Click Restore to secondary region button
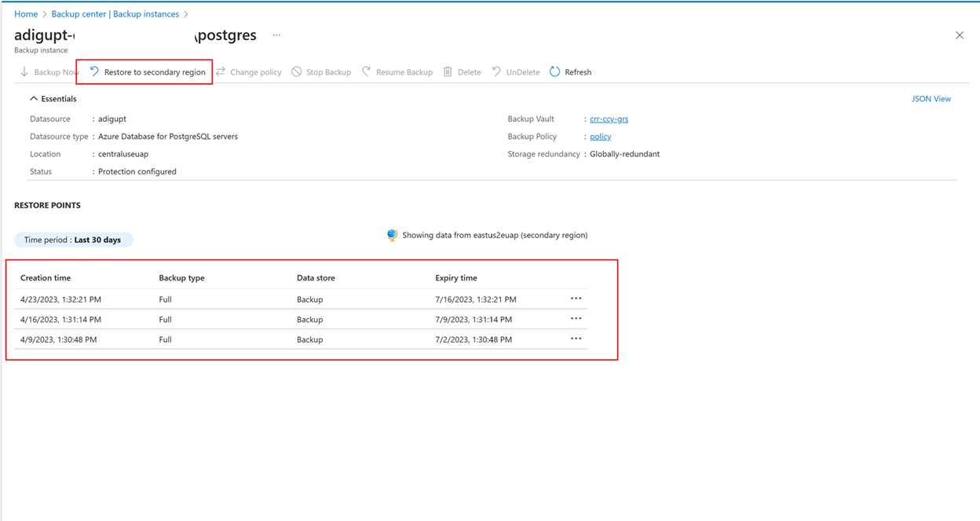980x521 pixels. pos(147,72)
